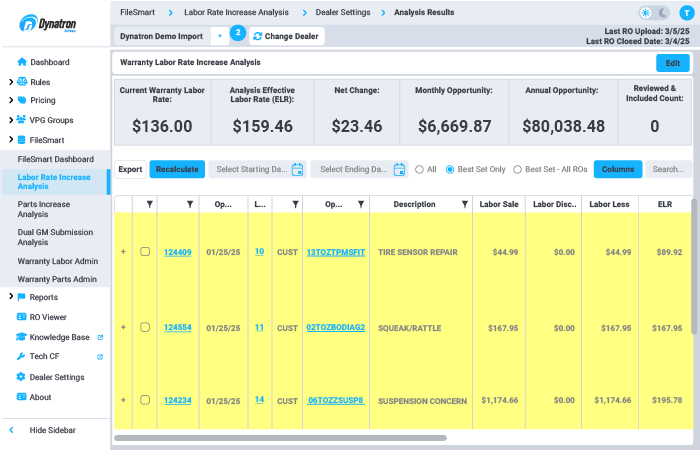Check the box for RO 124554
Image resolution: width=700 pixels, height=450 pixels.
[145, 327]
